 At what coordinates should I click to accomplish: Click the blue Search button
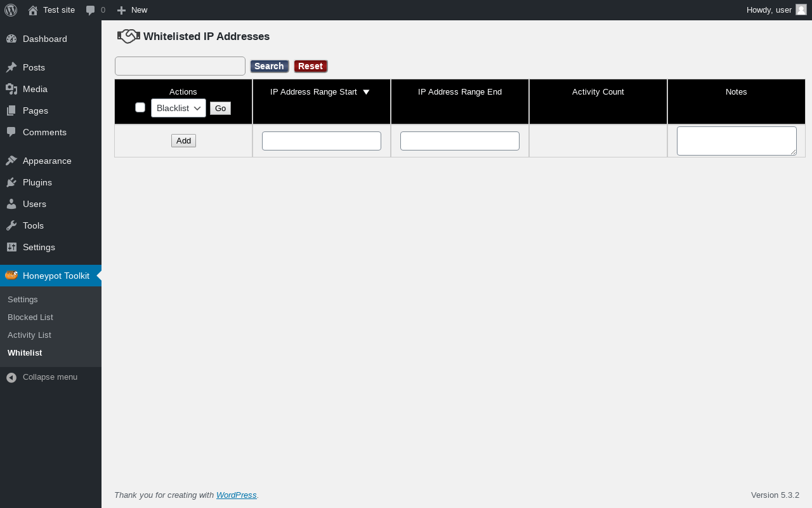[270, 66]
